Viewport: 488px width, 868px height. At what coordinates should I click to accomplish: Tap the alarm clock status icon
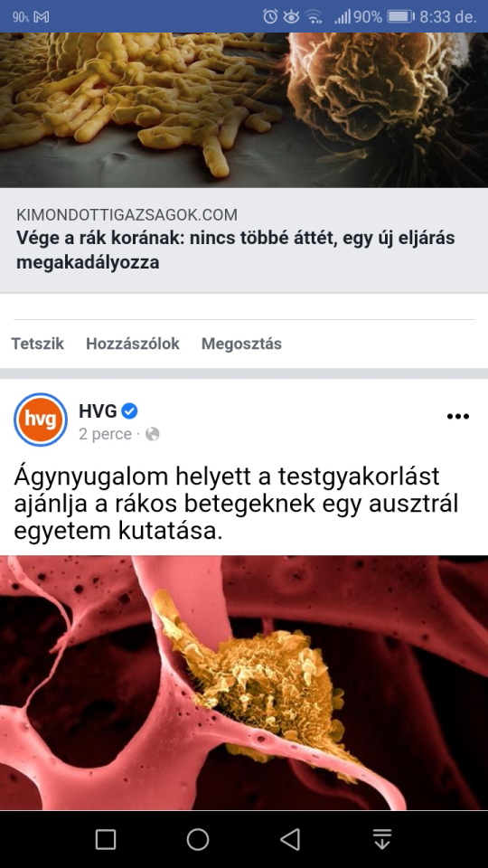270,16
